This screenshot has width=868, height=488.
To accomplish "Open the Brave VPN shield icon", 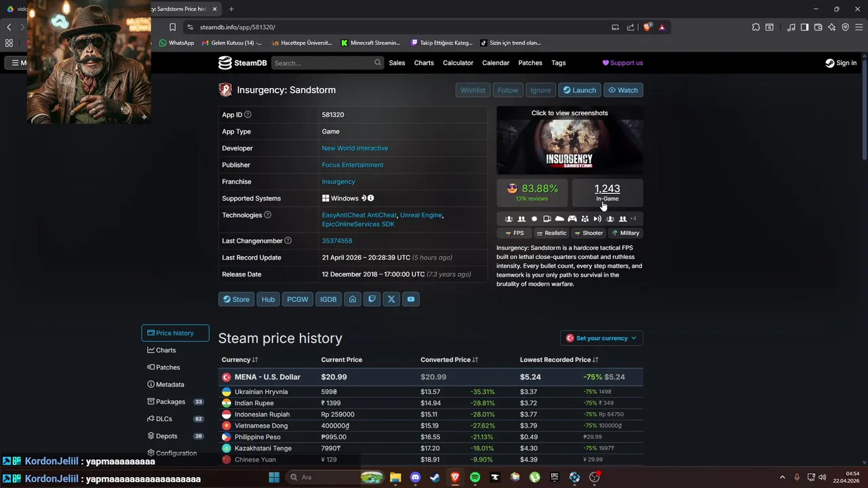I will [x=846, y=27].
